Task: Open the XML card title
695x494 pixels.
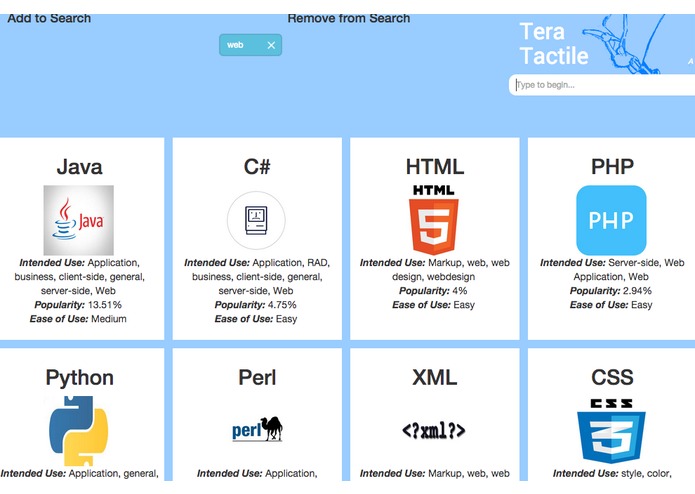Action: (x=434, y=378)
